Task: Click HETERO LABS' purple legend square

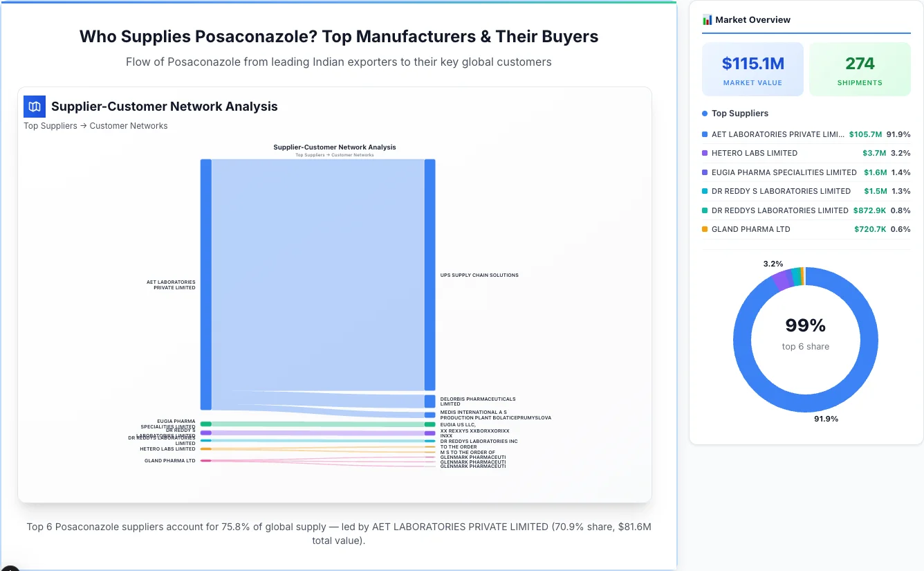Action: pos(706,153)
